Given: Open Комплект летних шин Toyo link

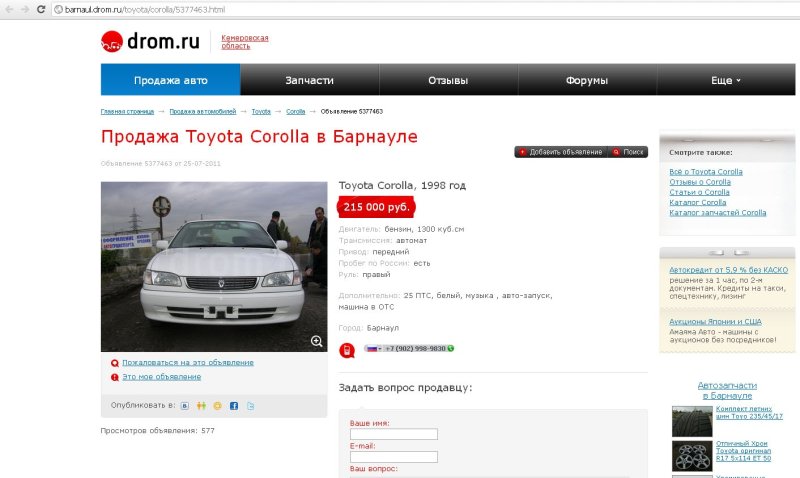Looking at the screenshot, I should pos(749,413).
